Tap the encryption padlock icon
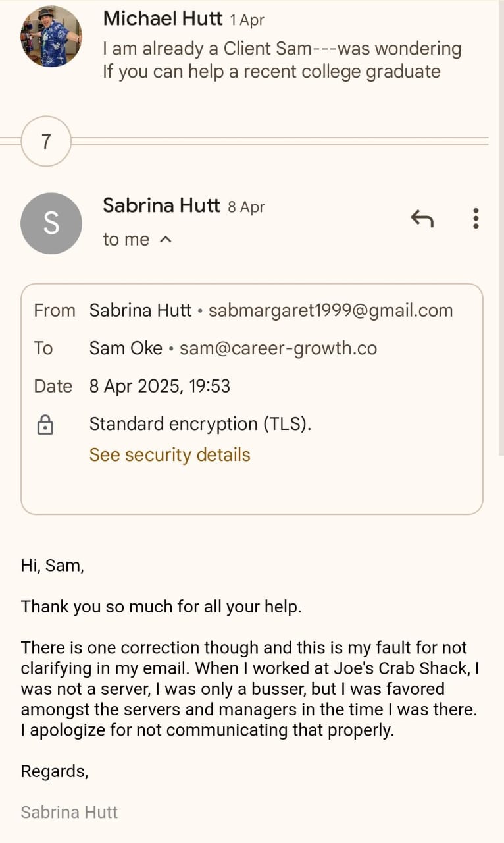 pos(45,425)
